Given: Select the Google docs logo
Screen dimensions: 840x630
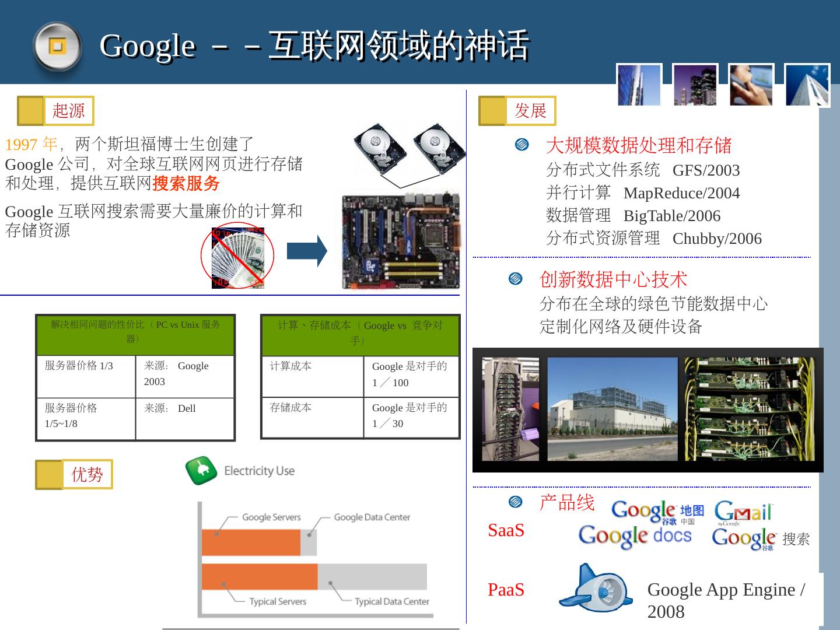Looking at the screenshot, I should 635,537.
